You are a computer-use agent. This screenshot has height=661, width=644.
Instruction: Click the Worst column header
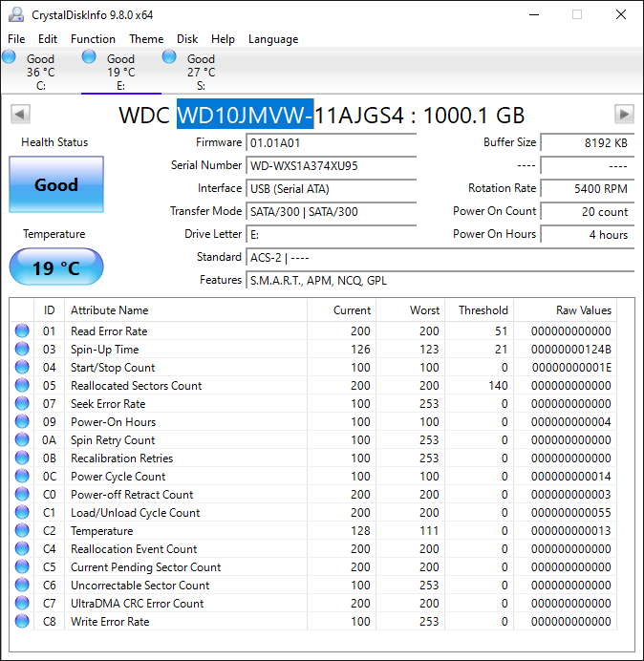tap(410, 310)
